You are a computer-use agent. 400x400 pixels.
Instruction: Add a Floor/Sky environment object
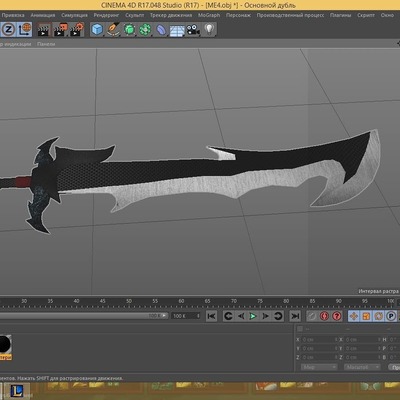click(x=177, y=30)
